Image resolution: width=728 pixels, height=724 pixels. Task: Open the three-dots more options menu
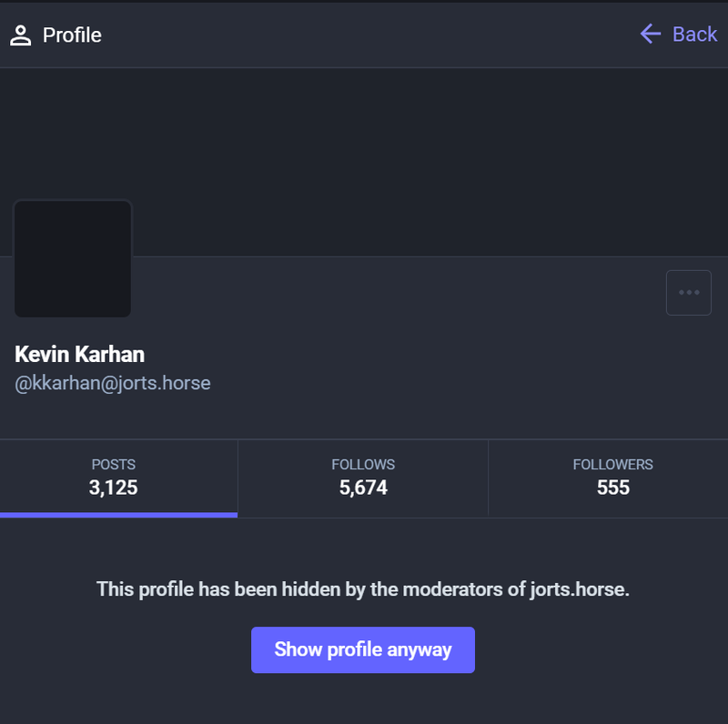point(689,293)
